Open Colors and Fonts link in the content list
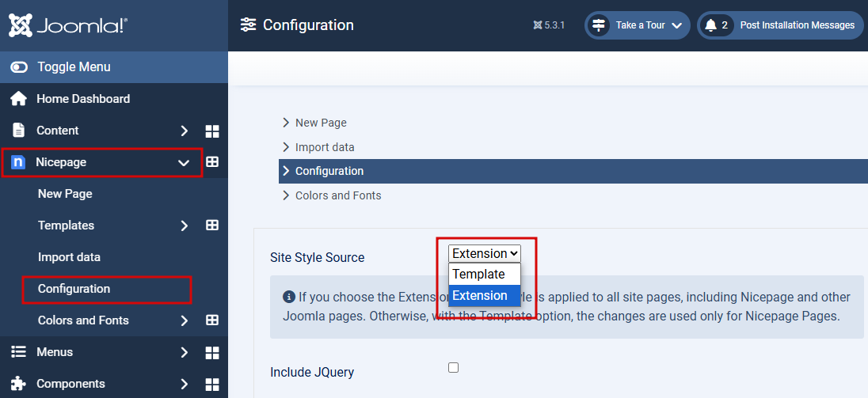868x398 pixels. tap(337, 195)
